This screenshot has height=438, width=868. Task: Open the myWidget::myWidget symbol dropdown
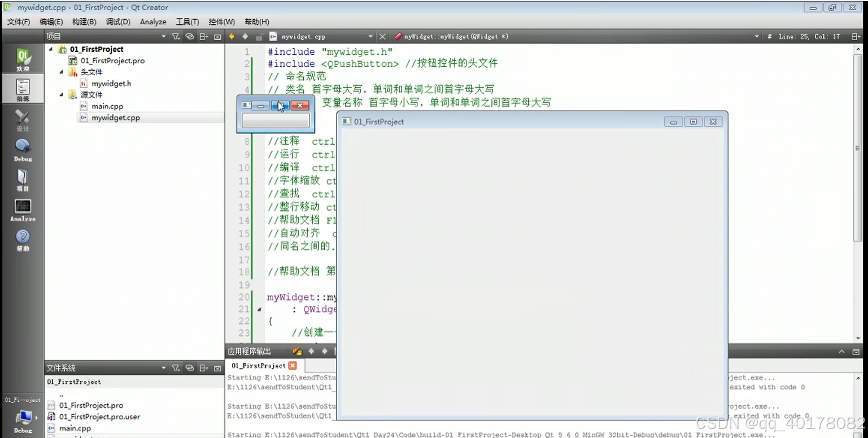click(x=757, y=36)
